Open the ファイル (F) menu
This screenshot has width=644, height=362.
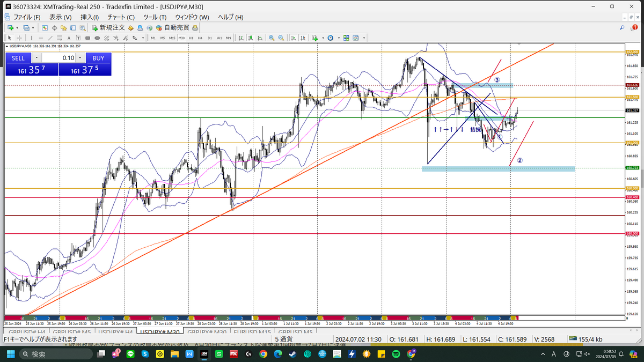pyautogui.click(x=27, y=17)
